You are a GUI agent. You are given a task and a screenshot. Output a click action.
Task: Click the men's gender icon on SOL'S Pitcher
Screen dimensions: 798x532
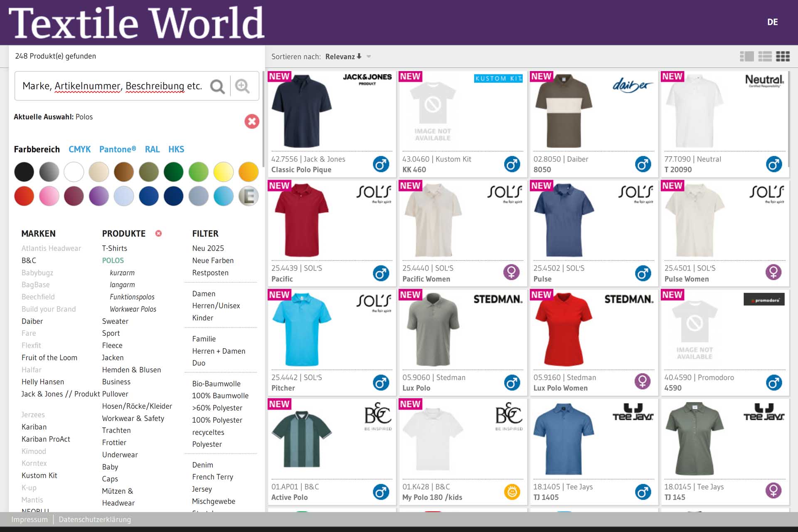coord(381,382)
